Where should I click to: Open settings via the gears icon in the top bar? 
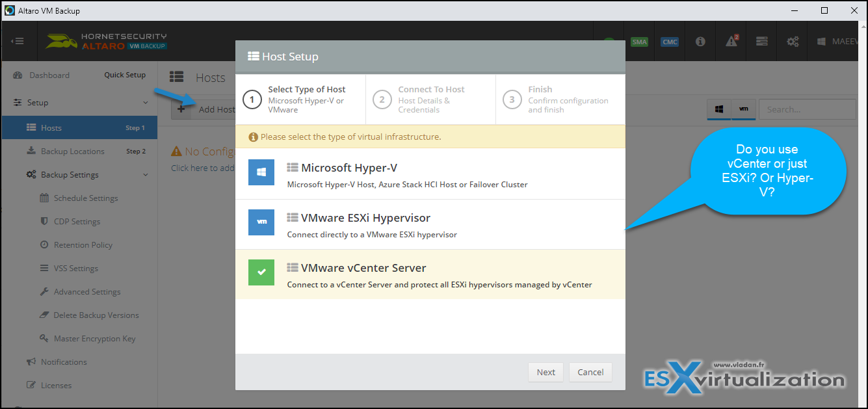point(793,42)
